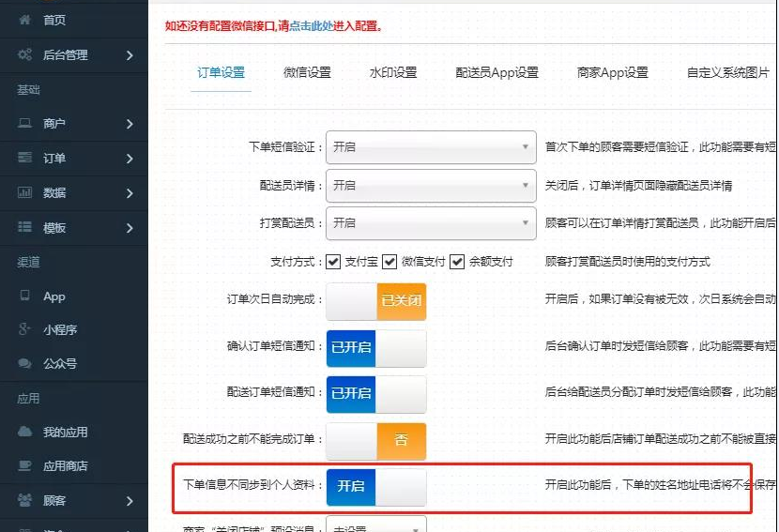Switch to the 订单设置 tab
The width and height of the screenshot is (779, 532).
(221, 72)
